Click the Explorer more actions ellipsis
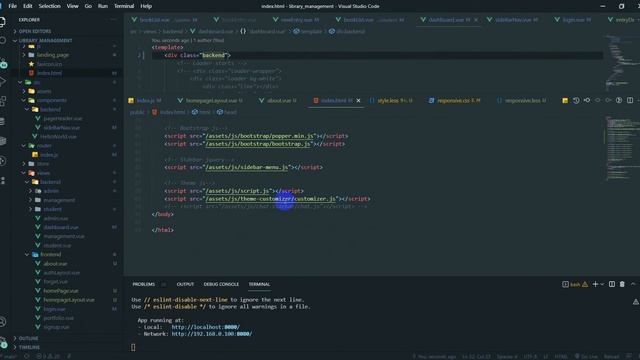Viewport: 640px width, 360px height. click(114, 20)
